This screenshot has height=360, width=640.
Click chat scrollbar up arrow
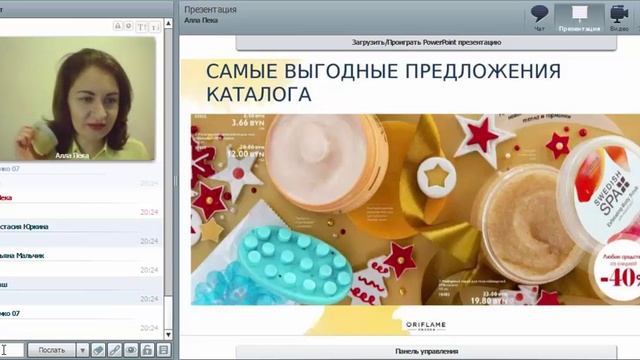tap(168, 24)
